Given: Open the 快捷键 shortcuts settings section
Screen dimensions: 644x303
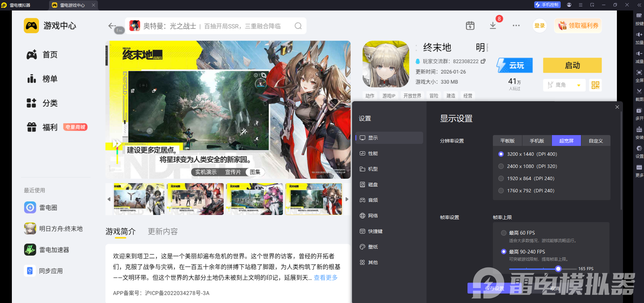Looking at the screenshot, I should tap(389, 231).
